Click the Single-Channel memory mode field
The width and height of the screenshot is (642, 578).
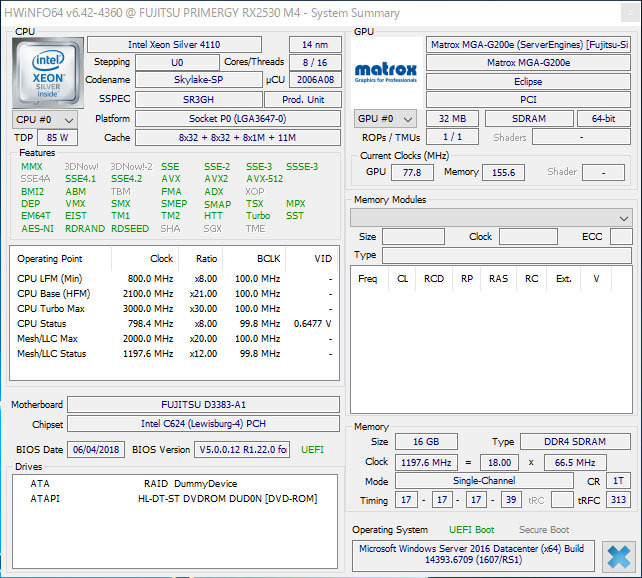(484, 481)
